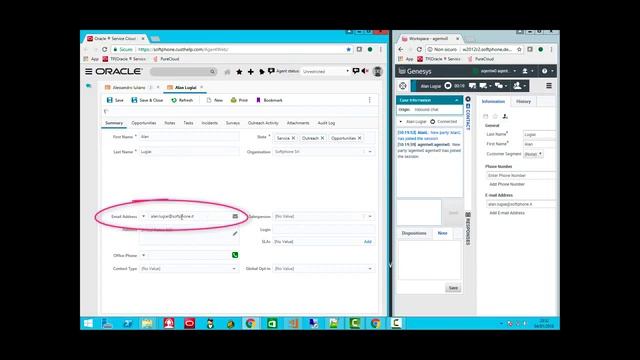The image size is (640, 360).
Task: Select the Alessandro Iuliano workspace tab
Action: [x=129, y=87]
